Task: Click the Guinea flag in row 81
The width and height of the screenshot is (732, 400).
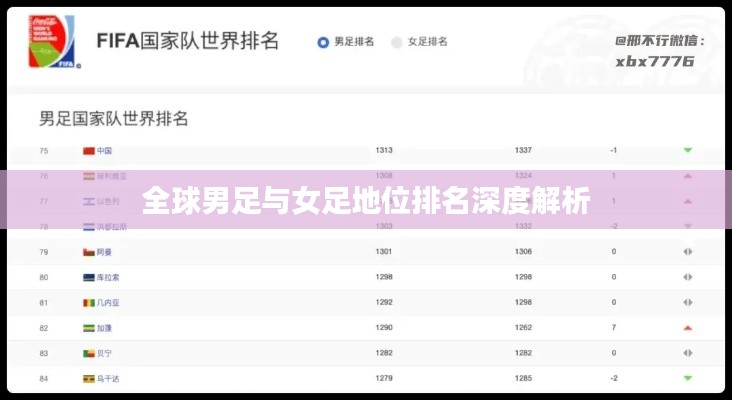Action: click(x=88, y=302)
